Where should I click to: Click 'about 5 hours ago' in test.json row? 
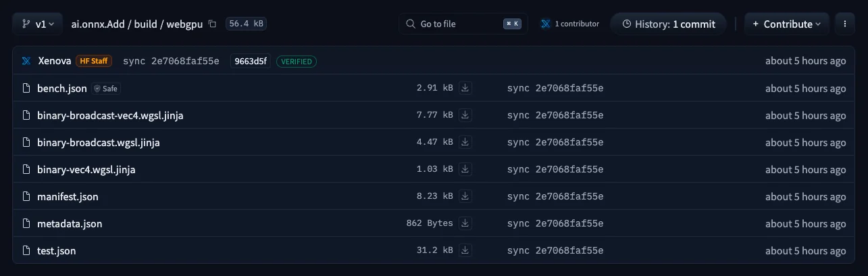[805, 251]
